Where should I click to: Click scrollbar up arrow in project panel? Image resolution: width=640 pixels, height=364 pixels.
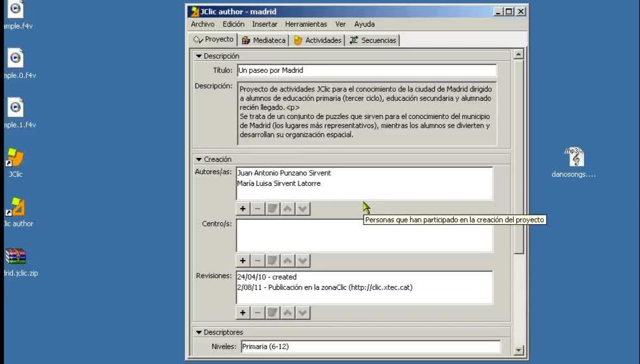518,54
